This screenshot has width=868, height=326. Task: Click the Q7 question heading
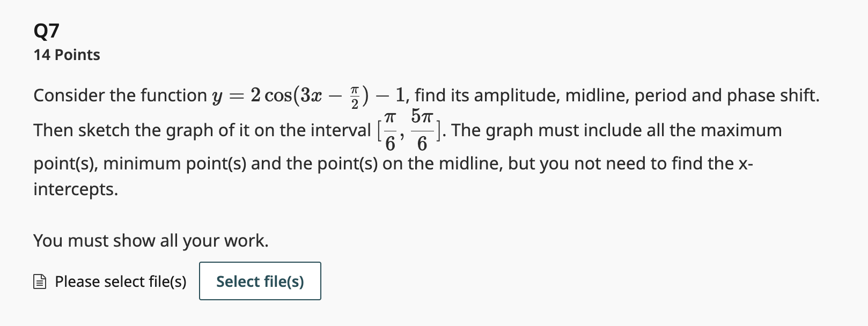[47, 31]
